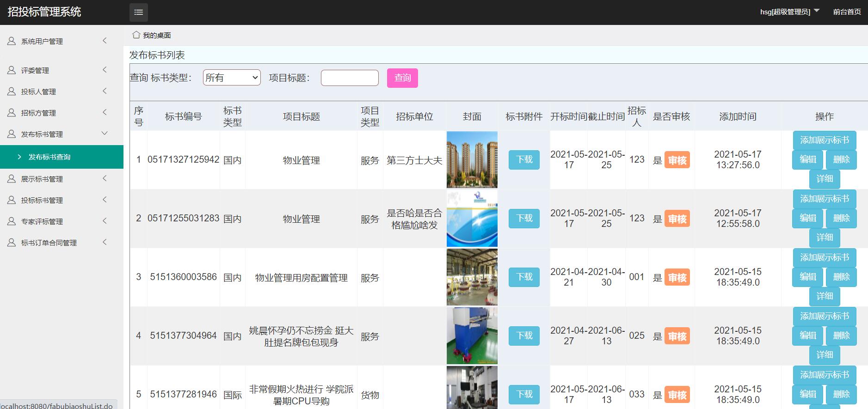Open blue machine cover thumbnail in row 4
The image size is (868, 409).
(472, 336)
